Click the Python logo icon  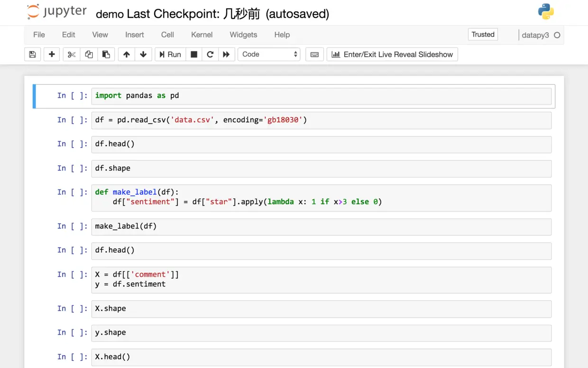coord(546,11)
